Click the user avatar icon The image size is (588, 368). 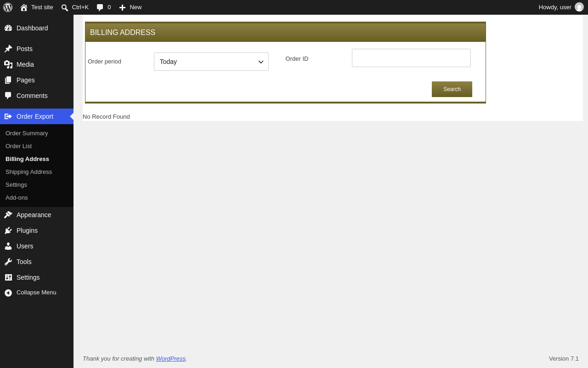(x=579, y=7)
